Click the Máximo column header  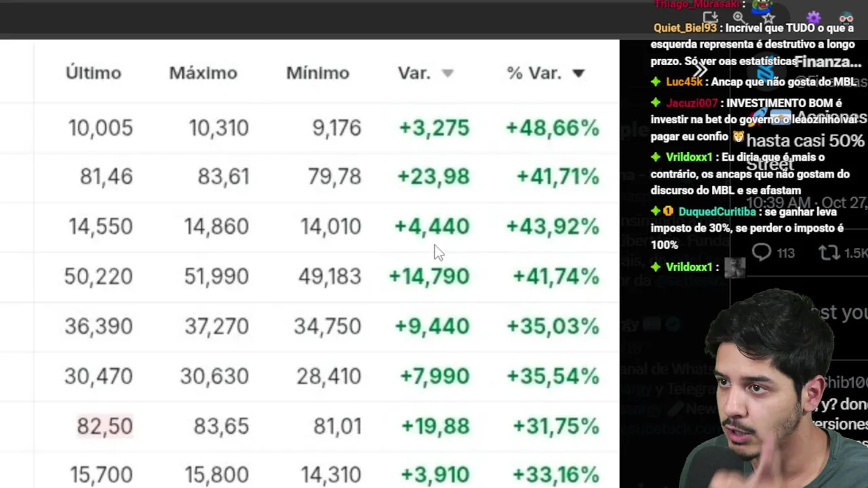point(203,73)
